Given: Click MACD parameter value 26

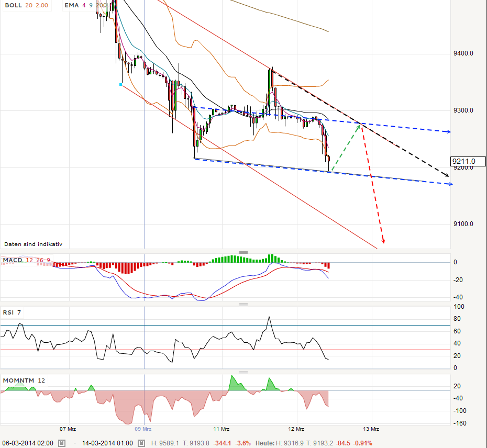Looking at the screenshot, I should (x=40, y=260).
